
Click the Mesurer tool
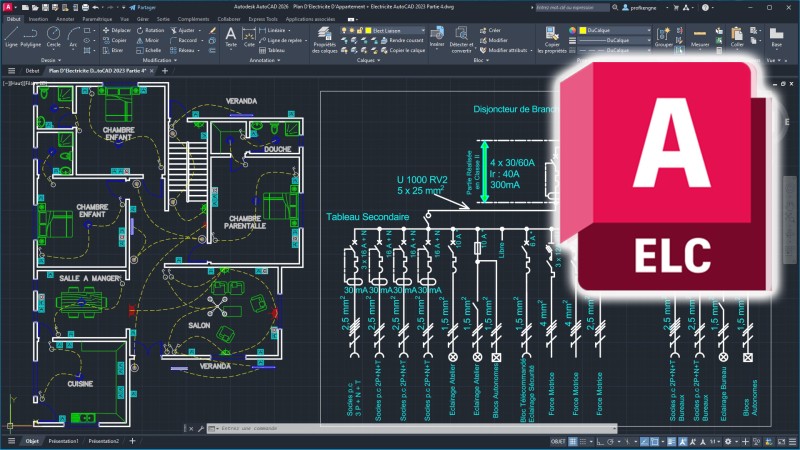tap(699, 37)
